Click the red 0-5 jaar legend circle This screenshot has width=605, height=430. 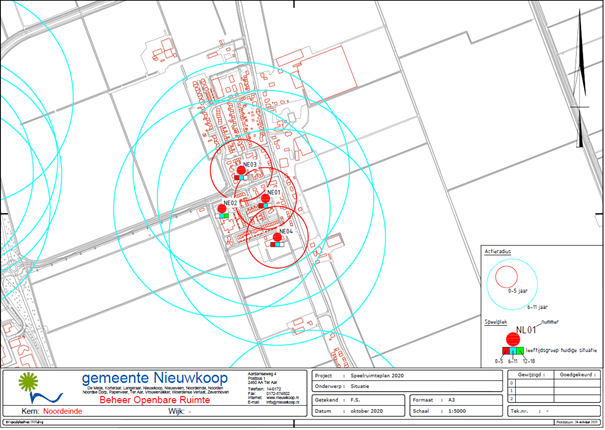click(507, 274)
